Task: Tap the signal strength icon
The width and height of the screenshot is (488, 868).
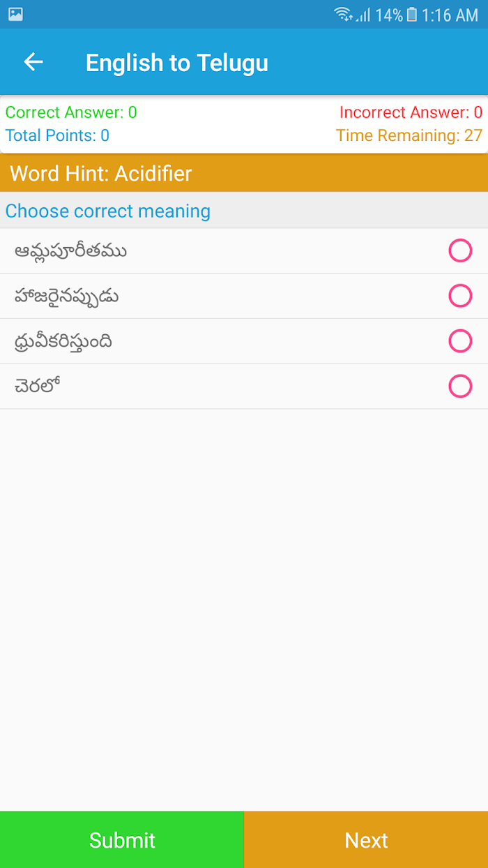Action: click(x=363, y=15)
